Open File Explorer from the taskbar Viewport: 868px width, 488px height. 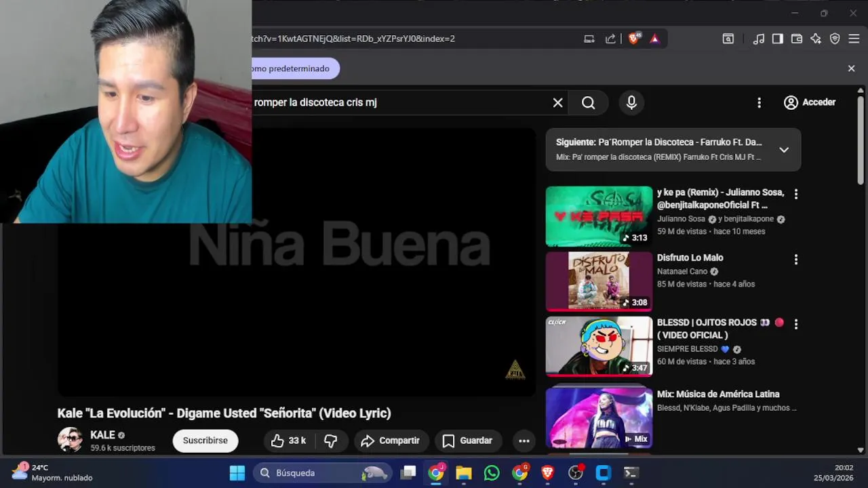tap(464, 473)
